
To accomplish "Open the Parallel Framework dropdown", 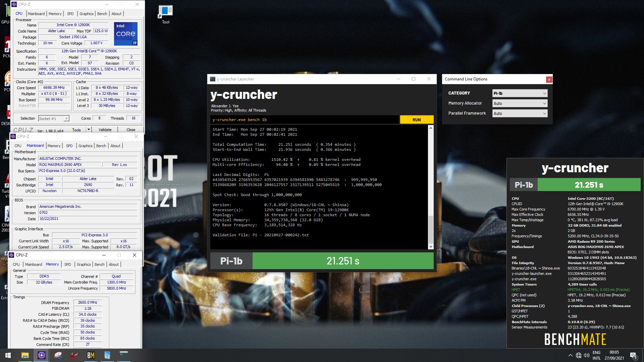I will pos(520,113).
